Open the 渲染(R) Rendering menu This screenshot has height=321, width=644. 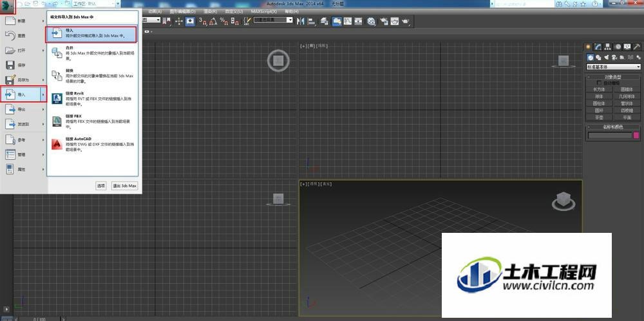[x=211, y=12]
